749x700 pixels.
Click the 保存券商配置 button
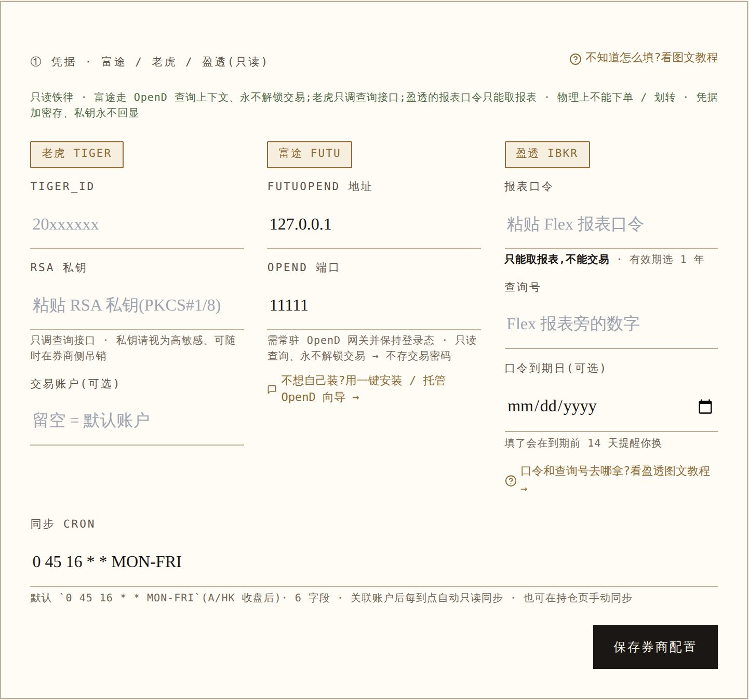[655, 647]
